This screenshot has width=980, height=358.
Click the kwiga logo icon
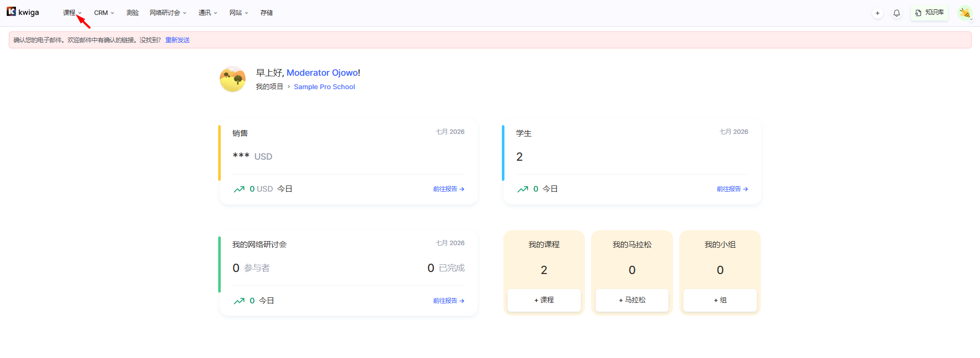point(11,11)
